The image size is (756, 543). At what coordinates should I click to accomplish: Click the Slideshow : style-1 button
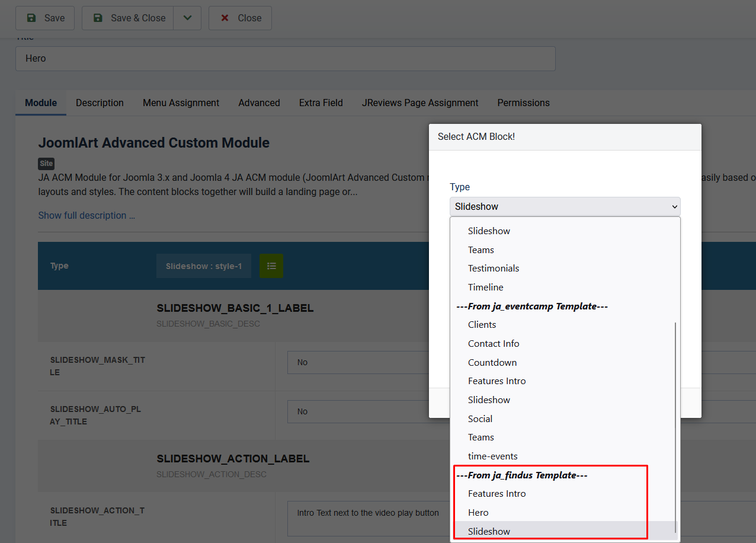204,266
